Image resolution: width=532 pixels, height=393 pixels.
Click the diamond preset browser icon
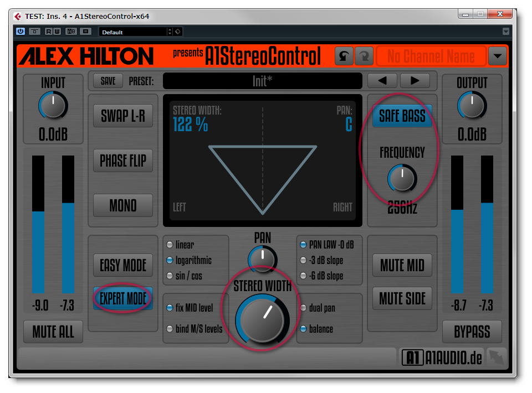coord(178,32)
